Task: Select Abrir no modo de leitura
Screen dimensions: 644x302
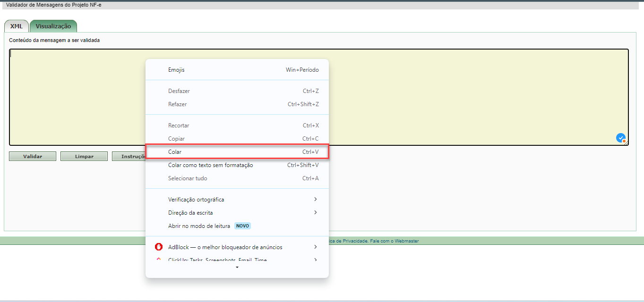Action: pyautogui.click(x=237, y=226)
